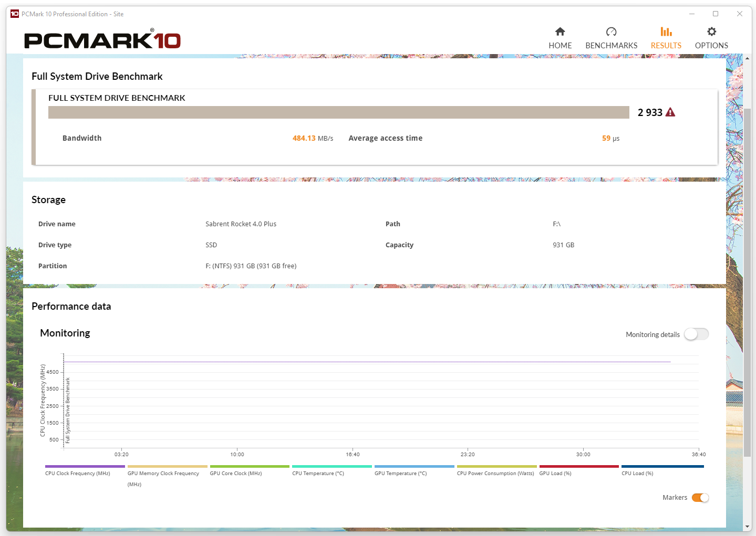Click the vertical scrollbar thumb
Screen dimensions: 756x536
[x=747, y=282]
